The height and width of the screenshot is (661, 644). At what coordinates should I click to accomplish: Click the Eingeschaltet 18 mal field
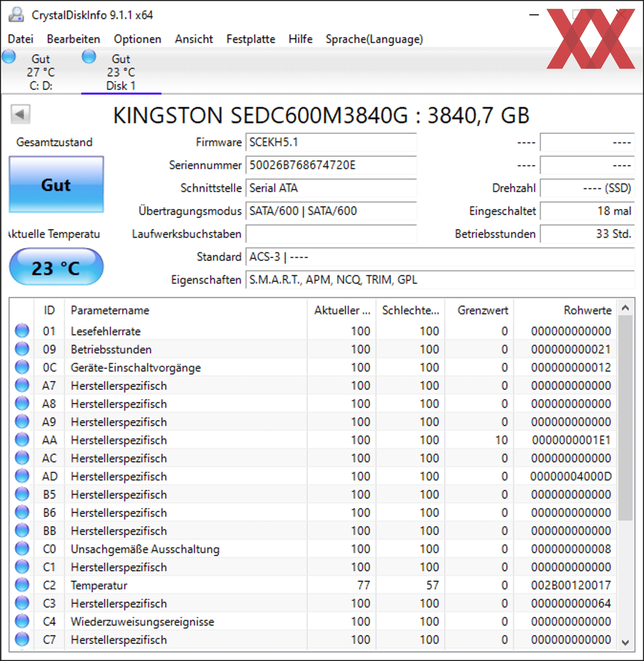(587, 211)
